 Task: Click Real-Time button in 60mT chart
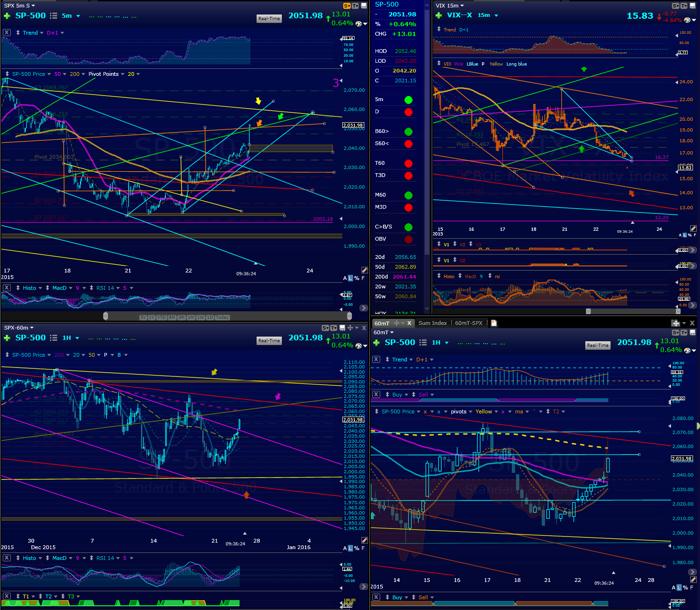[x=598, y=345]
